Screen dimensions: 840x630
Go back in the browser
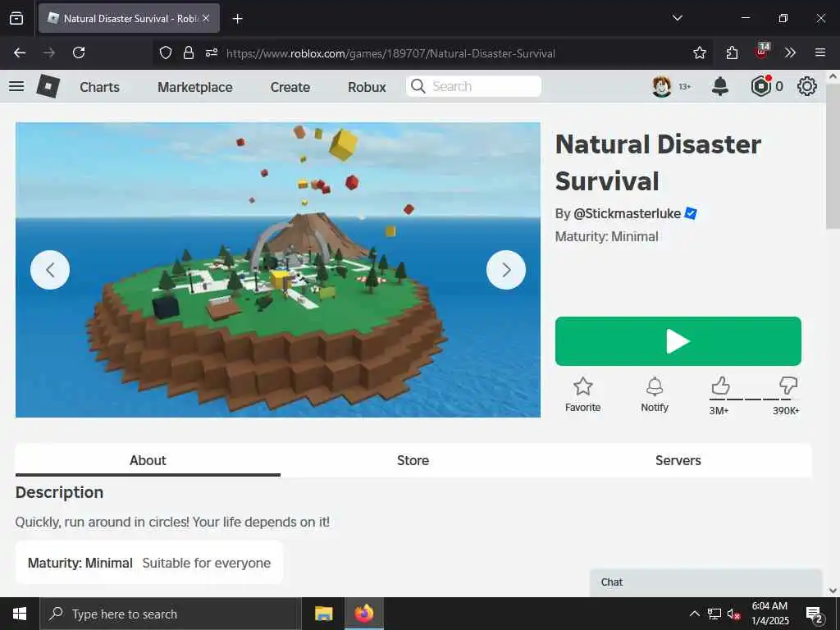[20, 52]
